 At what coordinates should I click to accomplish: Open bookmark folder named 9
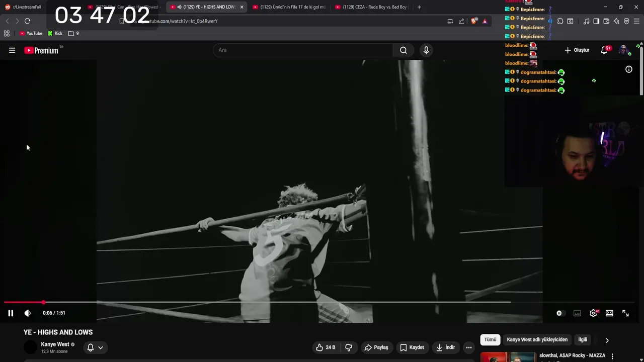(x=73, y=33)
